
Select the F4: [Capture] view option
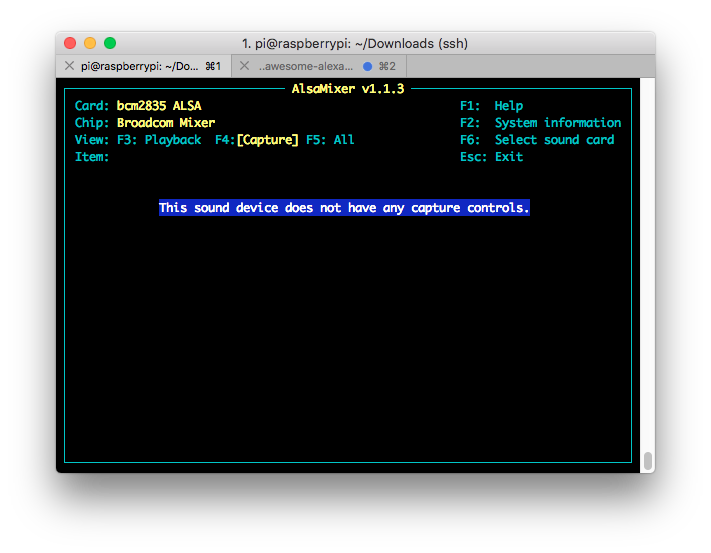[x=257, y=140]
